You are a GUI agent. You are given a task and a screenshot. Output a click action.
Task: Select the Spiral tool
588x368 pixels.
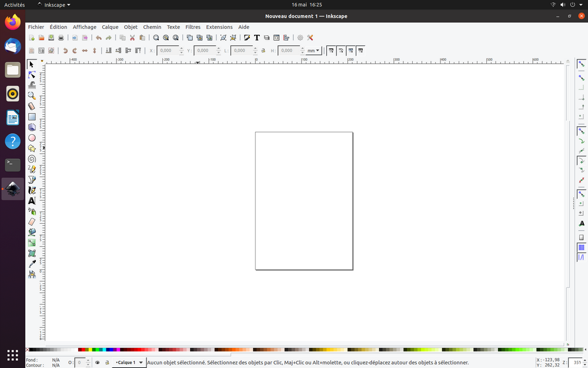[32, 159]
